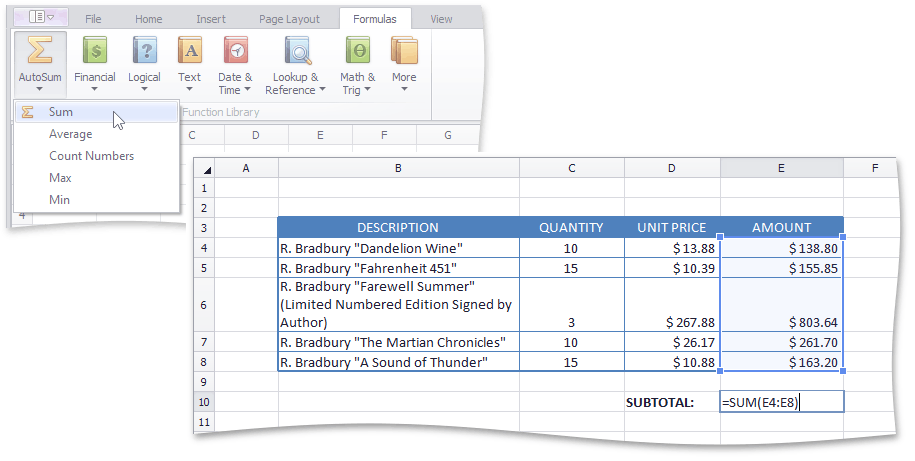This screenshot has width=915, height=461.
Task: Click the sigma icon beside Sum
Action: pos(27,111)
